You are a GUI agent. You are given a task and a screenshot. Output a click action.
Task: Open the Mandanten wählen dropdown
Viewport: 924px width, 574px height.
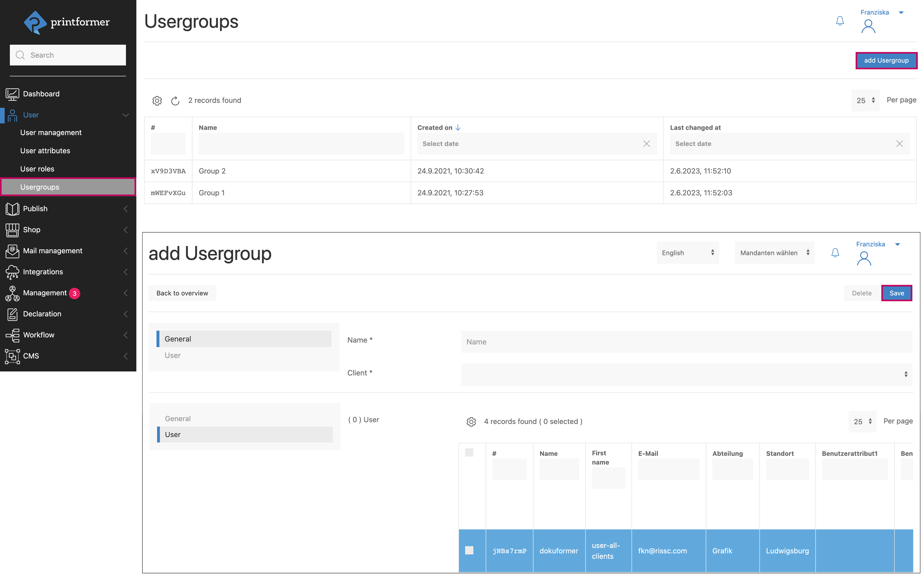point(774,253)
